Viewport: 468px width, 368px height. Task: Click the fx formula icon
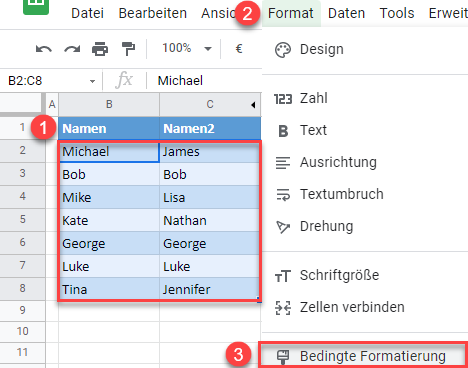[124, 80]
